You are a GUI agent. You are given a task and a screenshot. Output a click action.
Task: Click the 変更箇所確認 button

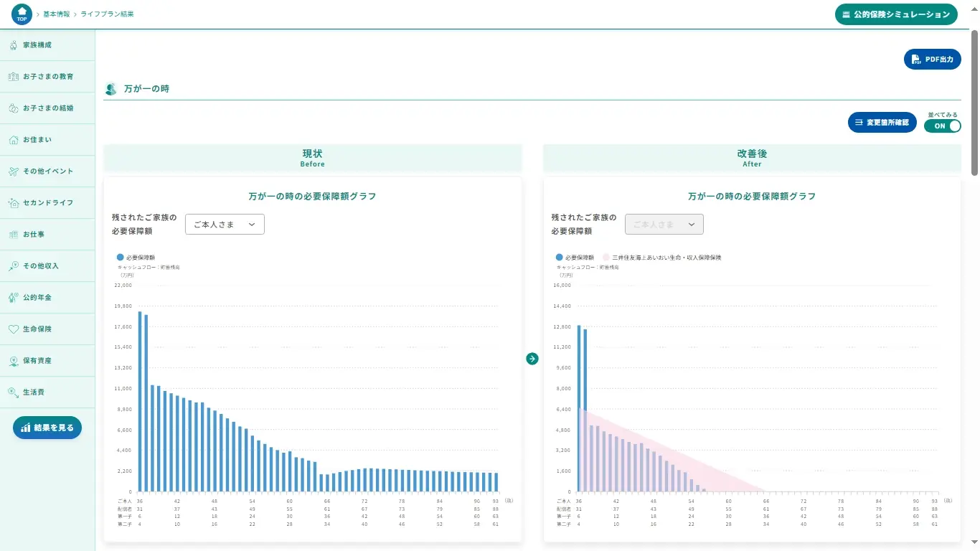pos(882,123)
